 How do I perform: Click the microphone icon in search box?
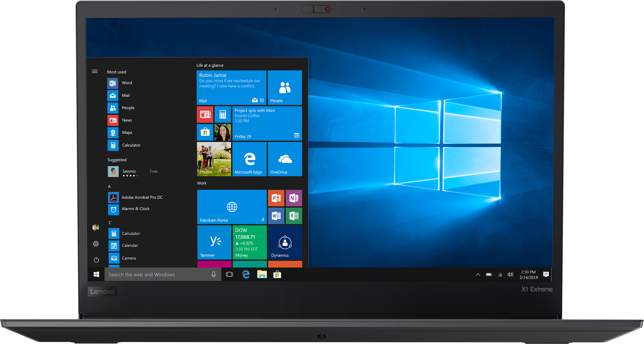[x=214, y=274]
